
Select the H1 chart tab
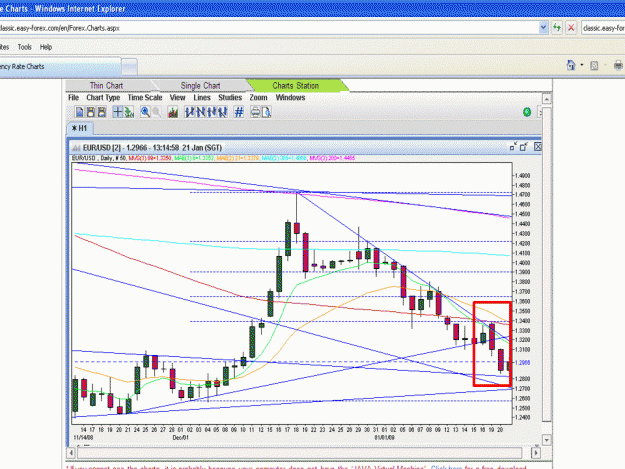(79, 128)
